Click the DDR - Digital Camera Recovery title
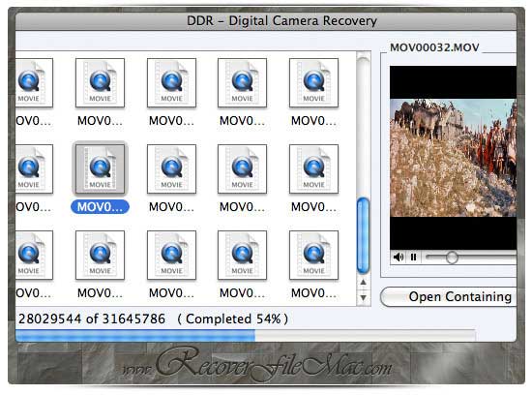The image size is (532, 395). click(281, 20)
